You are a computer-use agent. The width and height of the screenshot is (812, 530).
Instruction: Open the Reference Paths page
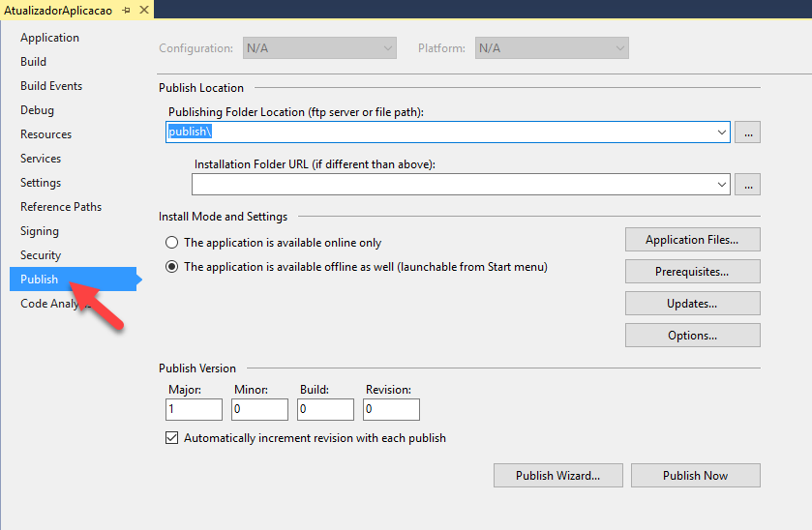click(x=61, y=207)
